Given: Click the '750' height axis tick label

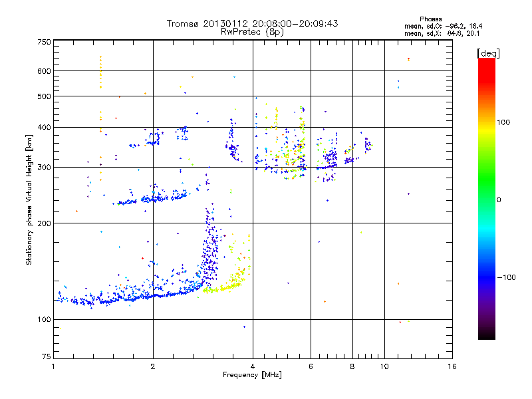Looking at the screenshot, I should (44, 42).
